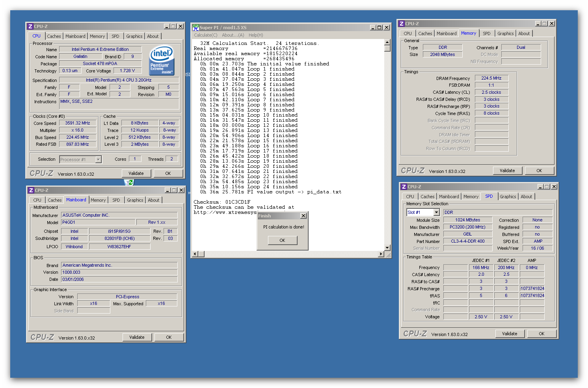Switch to SPD tab in the top-left CPU-Z window
Image resolution: width=588 pixels, height=388 pixels.
click(x=115, y=36)
